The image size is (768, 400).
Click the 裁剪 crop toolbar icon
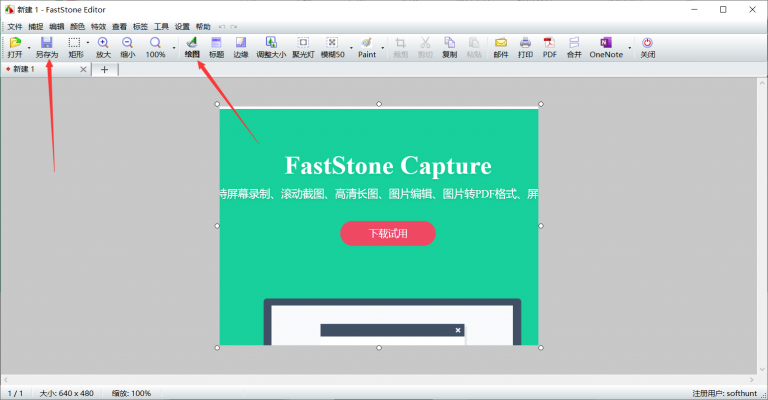401,47
